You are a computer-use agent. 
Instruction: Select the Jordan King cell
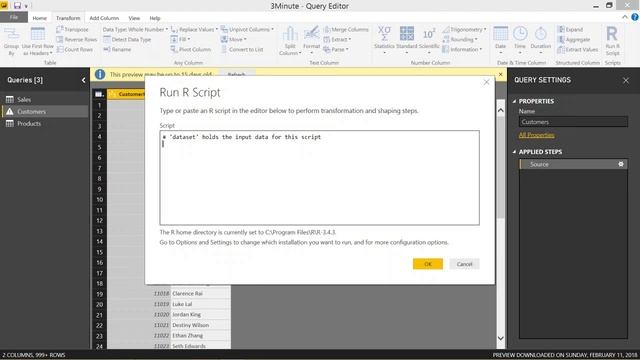[200, 315]
